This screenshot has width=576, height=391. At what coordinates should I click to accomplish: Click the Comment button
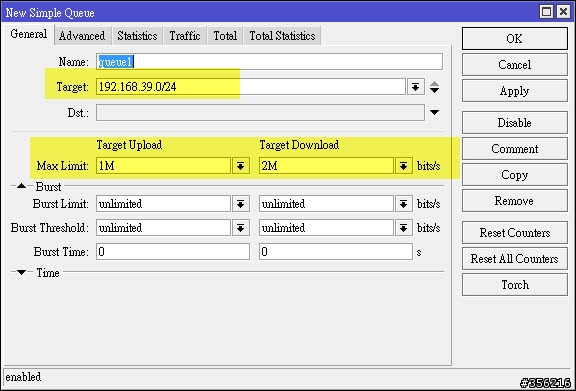[515, 148]
